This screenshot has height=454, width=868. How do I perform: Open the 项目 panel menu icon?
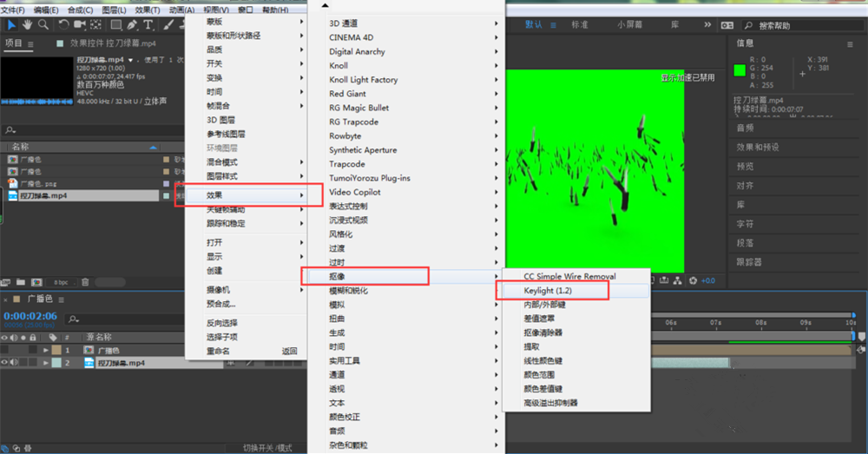30,44
